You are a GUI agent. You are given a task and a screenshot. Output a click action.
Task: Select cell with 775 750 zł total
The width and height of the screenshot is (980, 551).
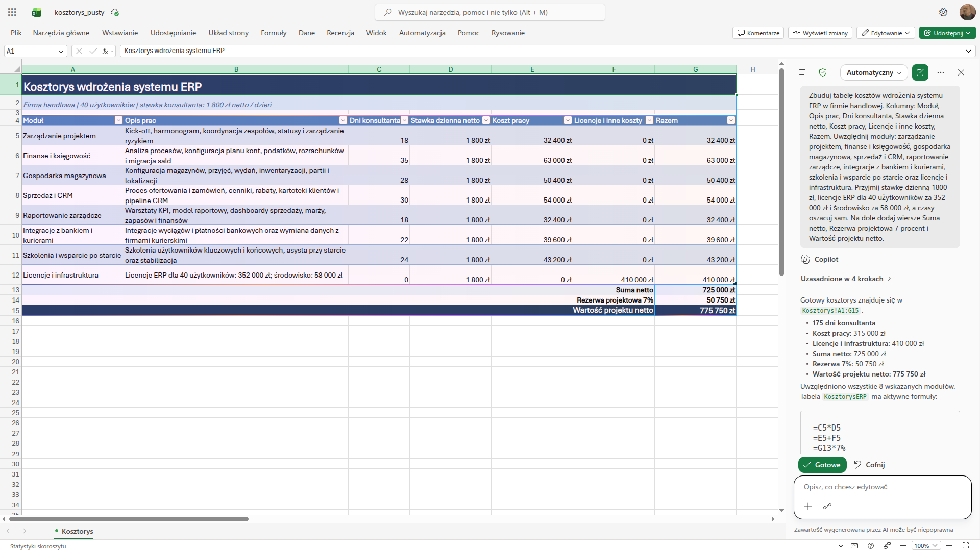coord(695,310)
